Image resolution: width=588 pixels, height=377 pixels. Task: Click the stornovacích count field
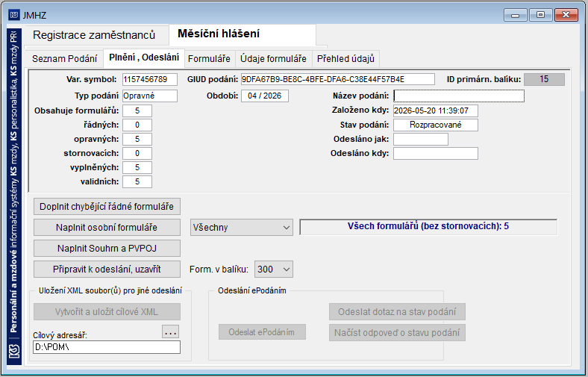(137, 154)
